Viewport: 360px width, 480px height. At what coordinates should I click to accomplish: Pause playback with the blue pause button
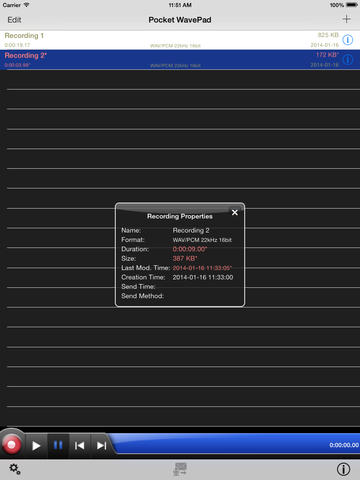(58, 445)
